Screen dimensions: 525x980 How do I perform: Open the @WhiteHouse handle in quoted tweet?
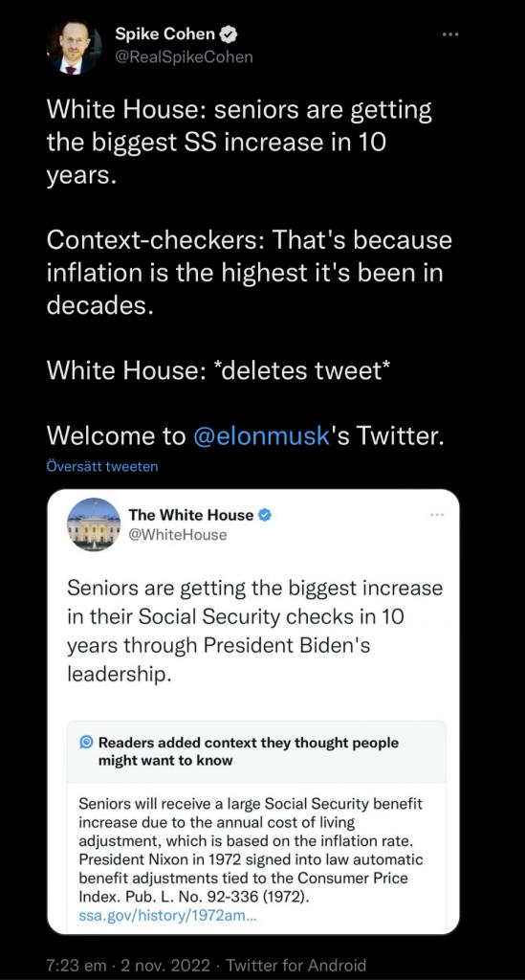177,535
